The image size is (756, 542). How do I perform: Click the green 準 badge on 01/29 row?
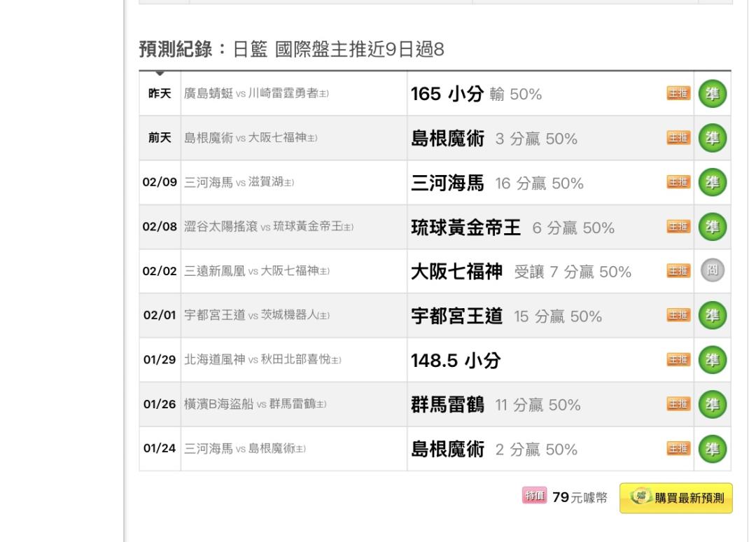click(x=712, y=360)
